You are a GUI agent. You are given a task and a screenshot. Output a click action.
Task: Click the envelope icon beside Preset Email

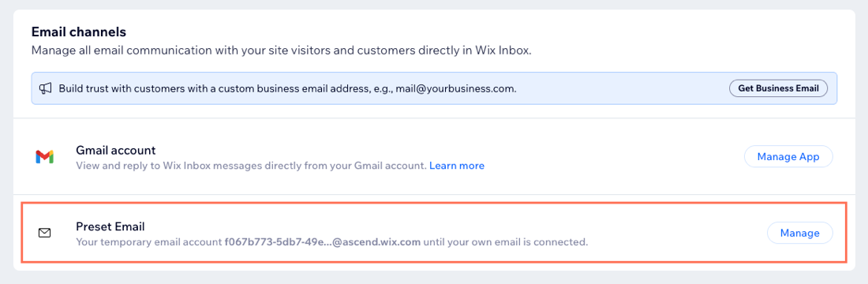pyautogui.click(x=45, y=233)
